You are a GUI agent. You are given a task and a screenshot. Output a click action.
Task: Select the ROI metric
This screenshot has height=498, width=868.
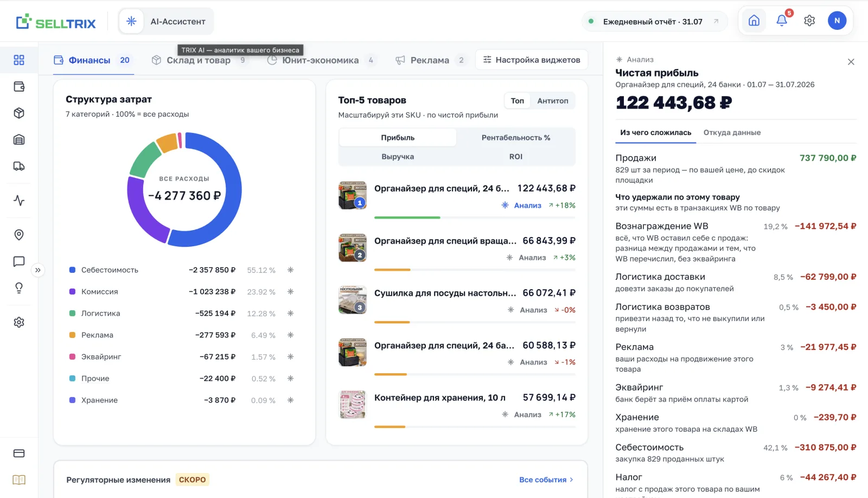pos(516,157)
